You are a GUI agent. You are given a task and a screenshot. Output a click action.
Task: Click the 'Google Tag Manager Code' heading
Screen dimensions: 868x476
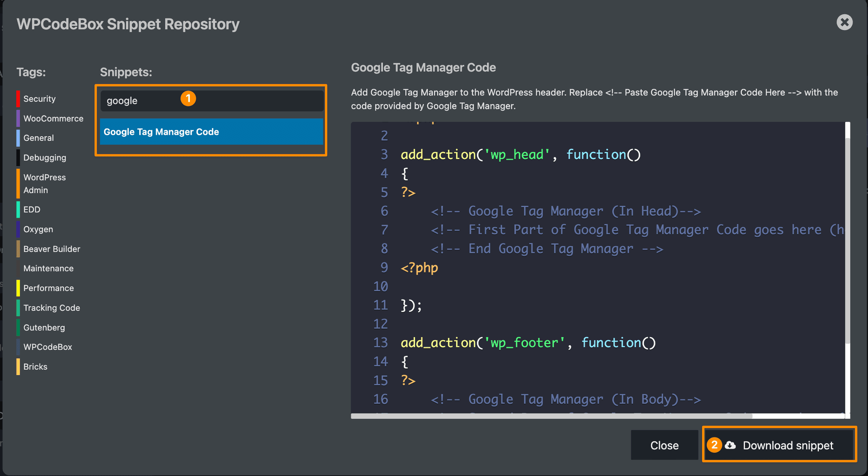(423, 67)
